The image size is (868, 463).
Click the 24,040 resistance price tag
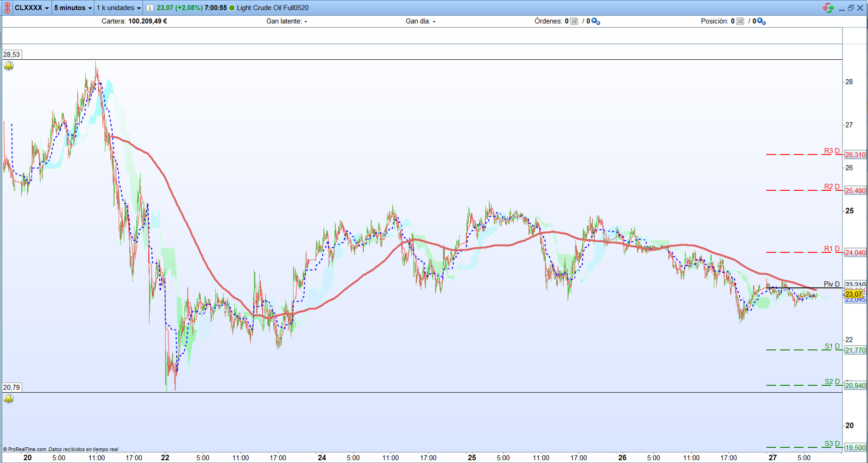pyautogui.click(x=855, y=253)
